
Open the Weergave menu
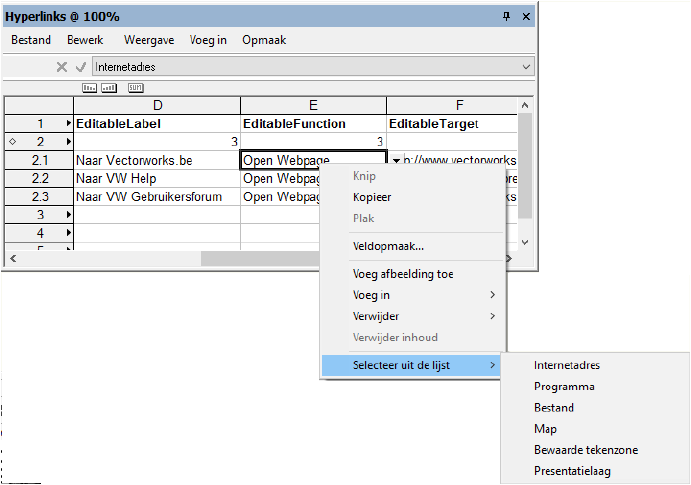(x=149, y=40)
